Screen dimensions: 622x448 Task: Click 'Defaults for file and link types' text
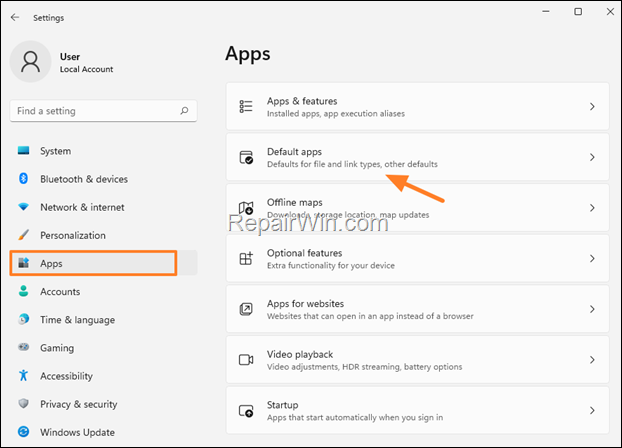[352, 164]
